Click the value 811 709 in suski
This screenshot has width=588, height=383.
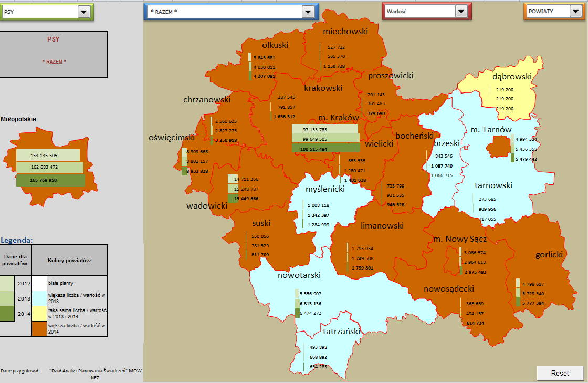pos(260,255)
